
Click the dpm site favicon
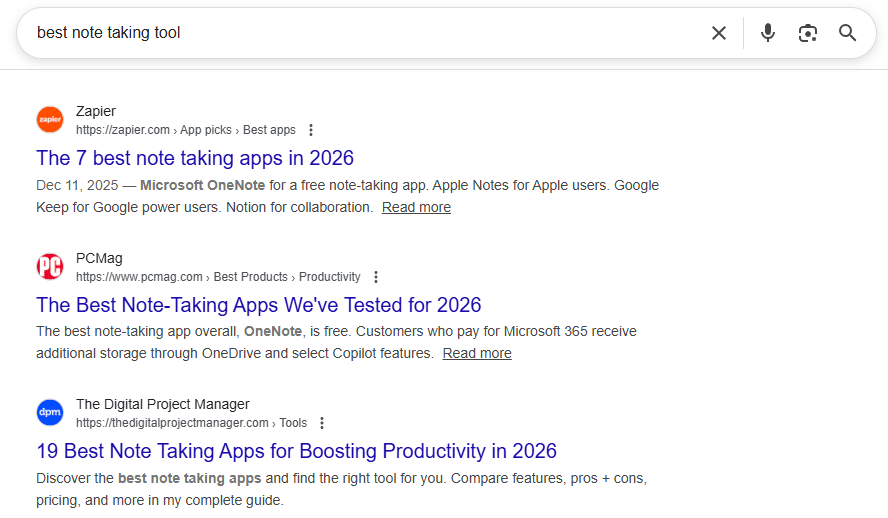50,412
